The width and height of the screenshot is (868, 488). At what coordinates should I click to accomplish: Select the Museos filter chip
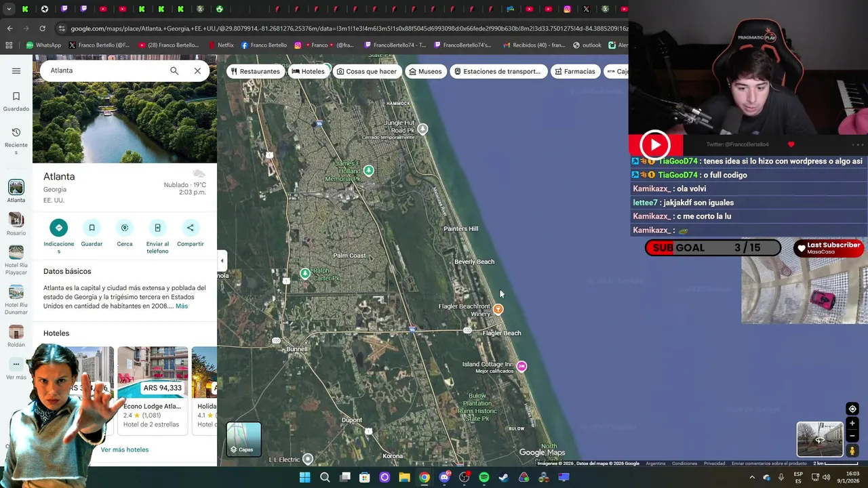coord(426,71)
